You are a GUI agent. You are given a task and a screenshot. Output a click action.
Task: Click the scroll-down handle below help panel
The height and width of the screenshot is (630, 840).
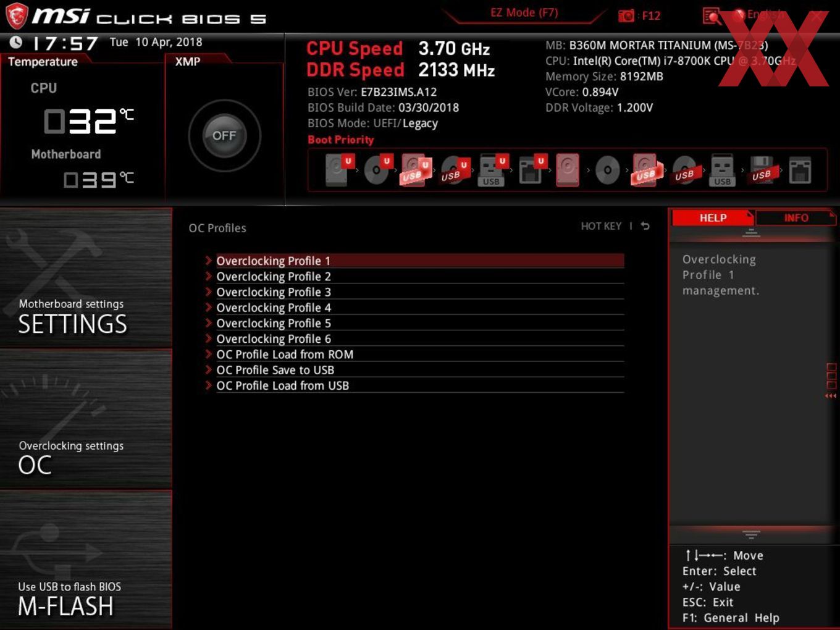[751, 534]
